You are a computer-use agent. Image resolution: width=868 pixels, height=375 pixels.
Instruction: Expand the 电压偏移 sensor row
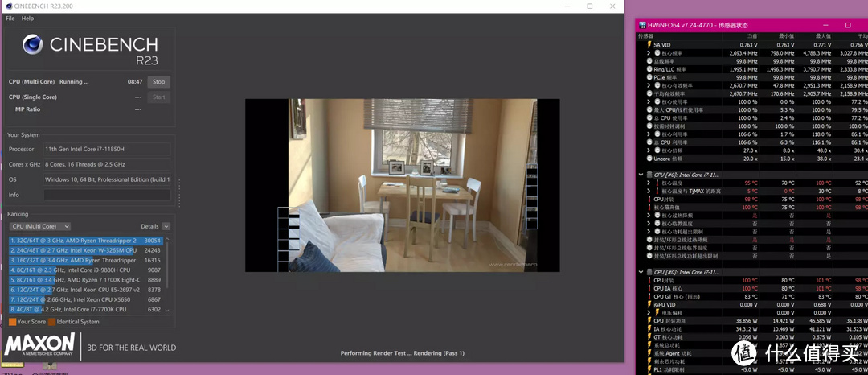[649, 313]
